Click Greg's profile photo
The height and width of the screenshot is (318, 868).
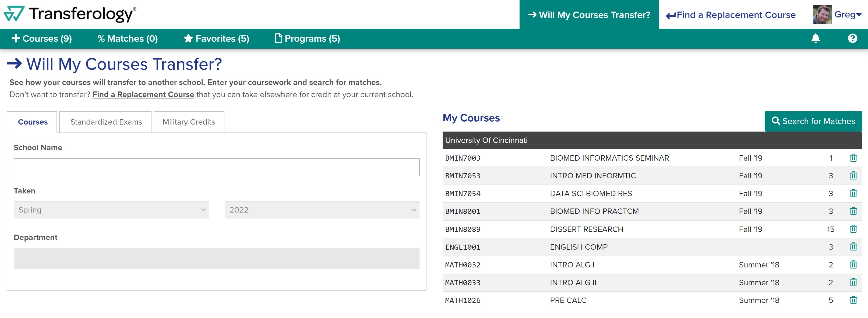click(x=822, y=15)
